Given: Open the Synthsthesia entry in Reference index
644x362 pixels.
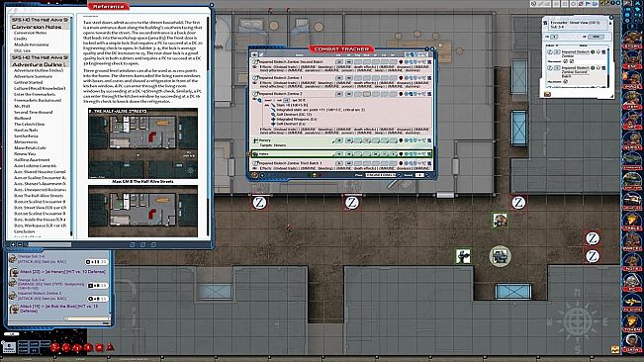Looking at the screenshot, I should 26,136.
